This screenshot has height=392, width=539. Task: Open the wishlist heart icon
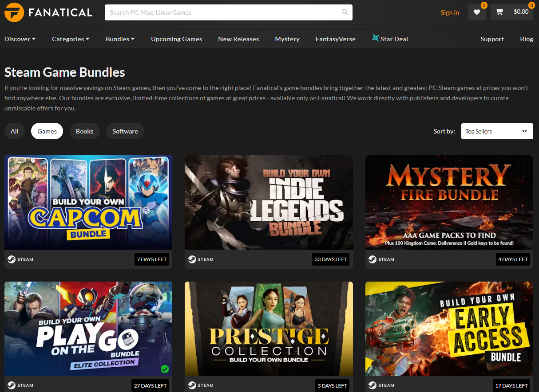[x=477, y=12]
